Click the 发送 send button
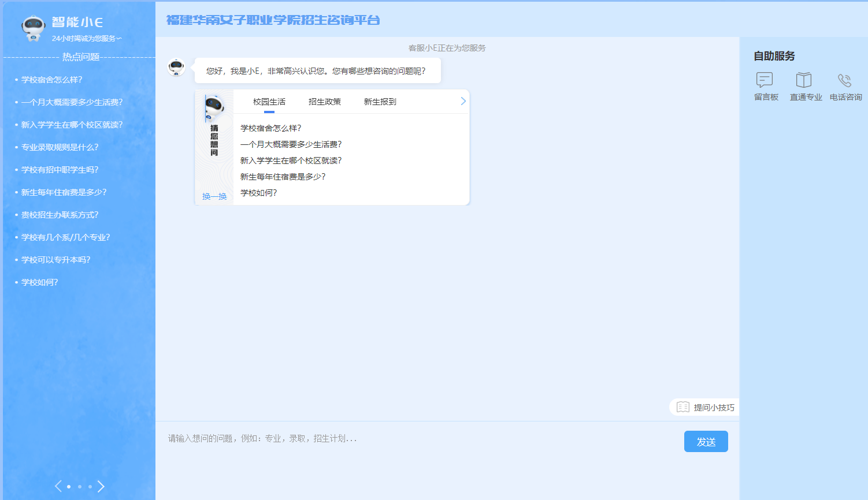 point(706,442)
